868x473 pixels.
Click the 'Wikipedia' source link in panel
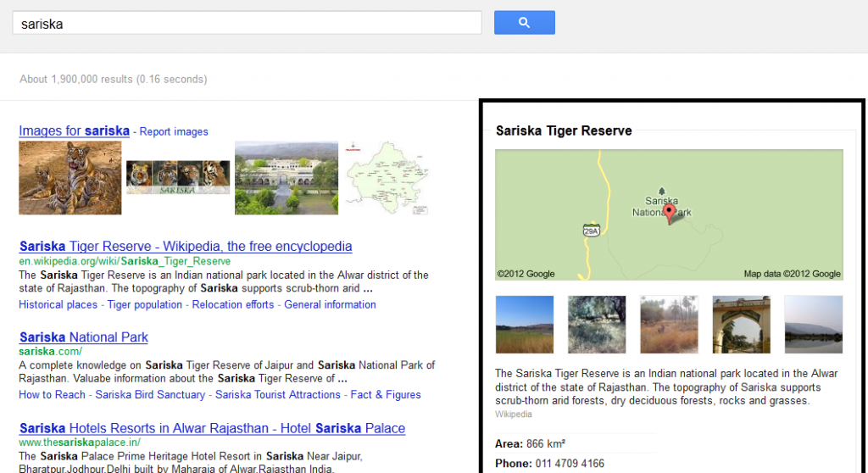tap(513, 415)
